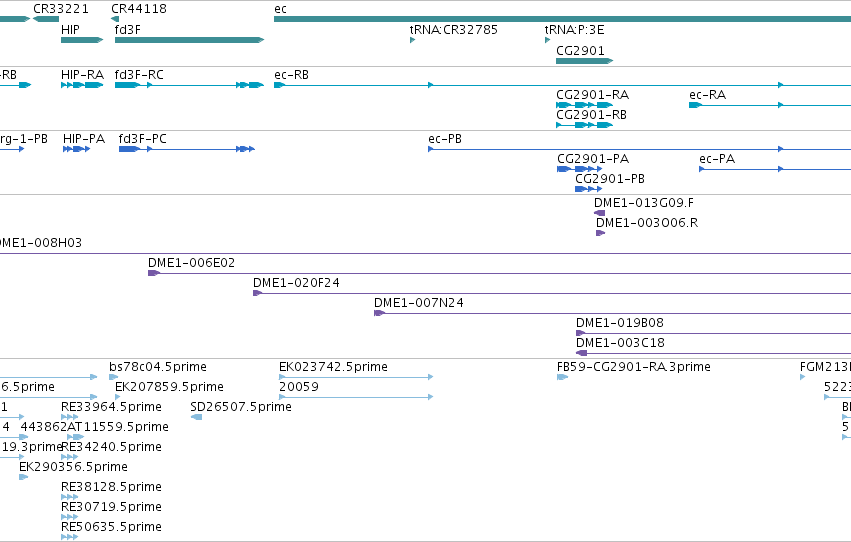Click the DME1-020F24 clone label

296,283
